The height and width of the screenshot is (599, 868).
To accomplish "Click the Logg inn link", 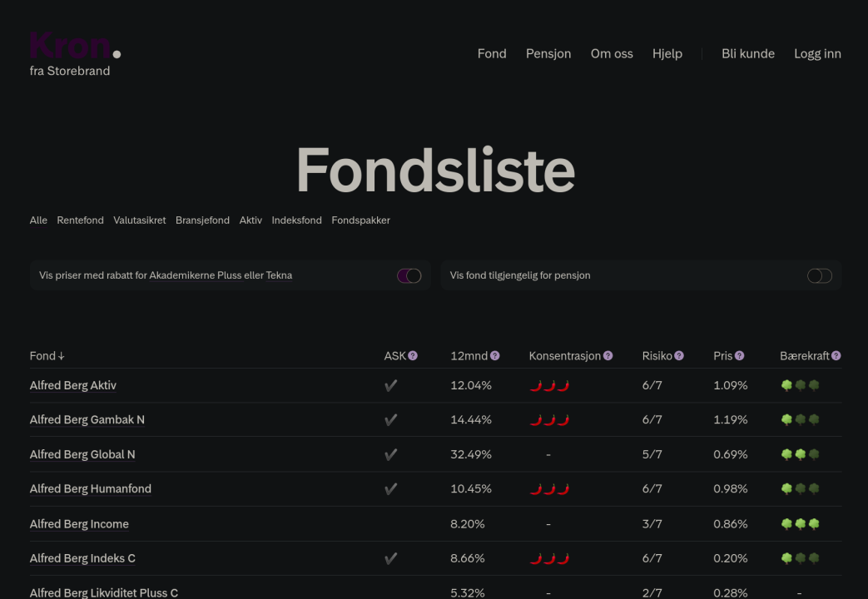I will (x=817, y=53).
